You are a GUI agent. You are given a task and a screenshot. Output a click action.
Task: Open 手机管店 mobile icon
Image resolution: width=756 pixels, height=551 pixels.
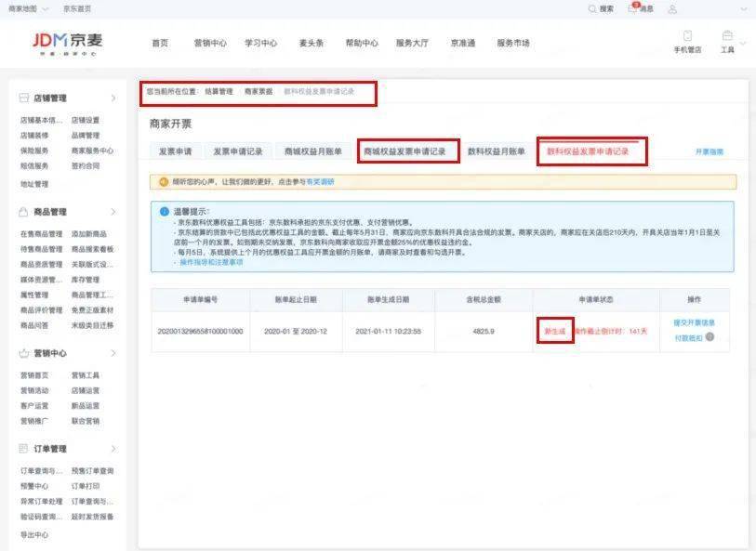(x=687, y=36)
